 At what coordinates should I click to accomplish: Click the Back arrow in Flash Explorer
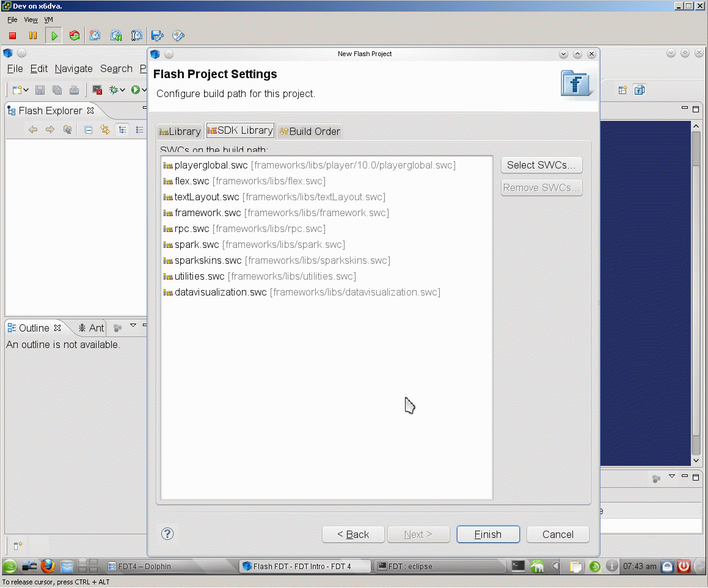tap(33, 130)
